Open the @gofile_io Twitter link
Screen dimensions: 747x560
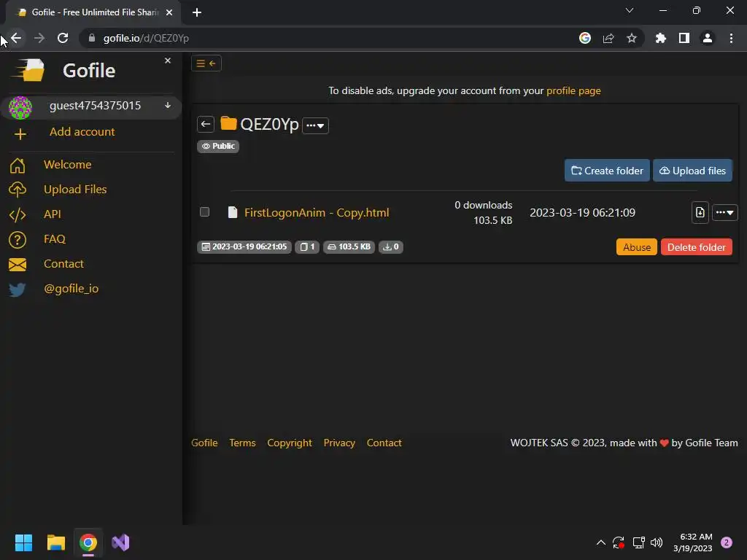point(71,289)
